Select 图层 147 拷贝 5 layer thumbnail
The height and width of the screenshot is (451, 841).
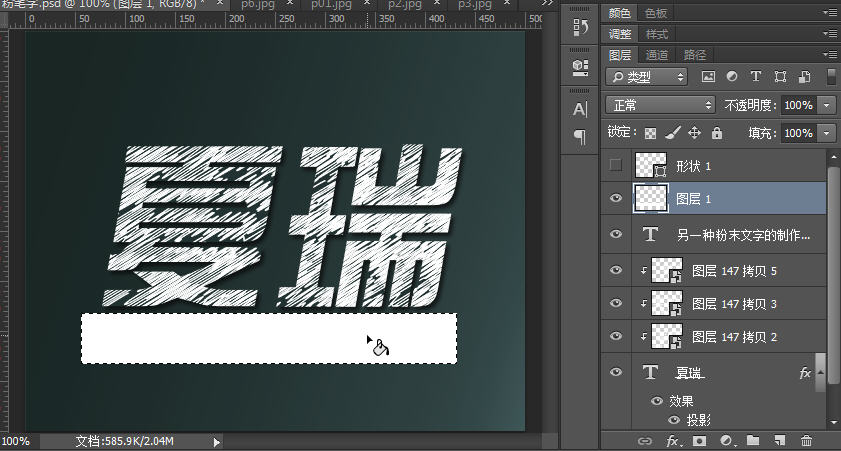[667, 270]
